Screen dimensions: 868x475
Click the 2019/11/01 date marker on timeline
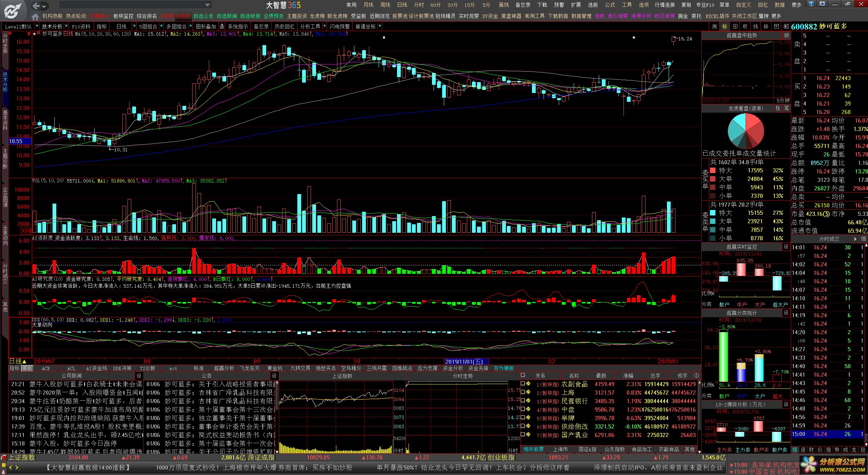tap(466, 361)
